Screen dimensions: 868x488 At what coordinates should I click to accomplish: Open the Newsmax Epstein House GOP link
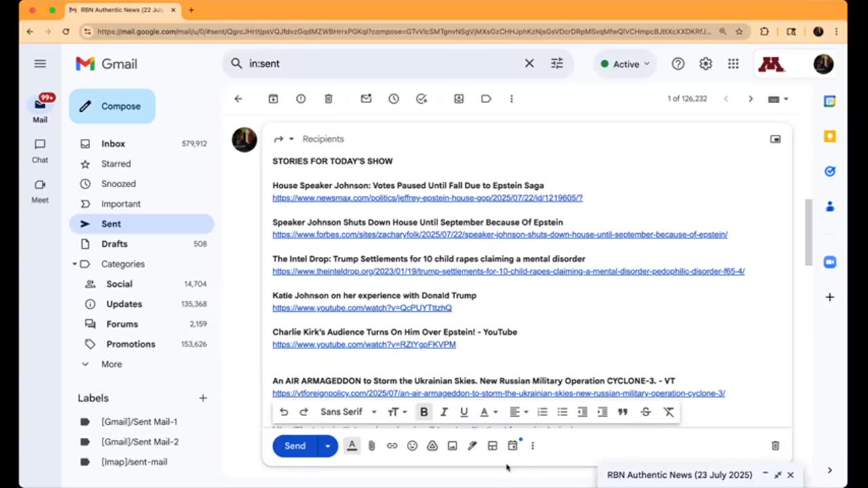428,198
